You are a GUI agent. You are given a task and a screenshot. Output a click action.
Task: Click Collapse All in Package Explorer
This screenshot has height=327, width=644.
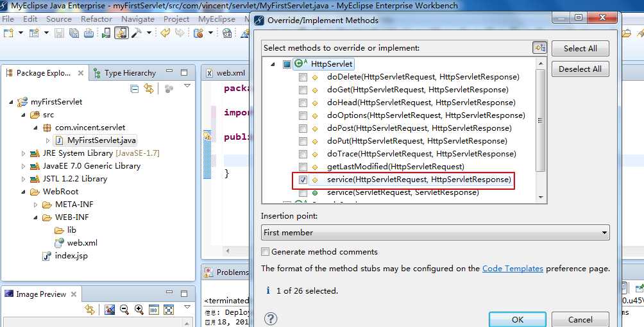coord(134,88)
